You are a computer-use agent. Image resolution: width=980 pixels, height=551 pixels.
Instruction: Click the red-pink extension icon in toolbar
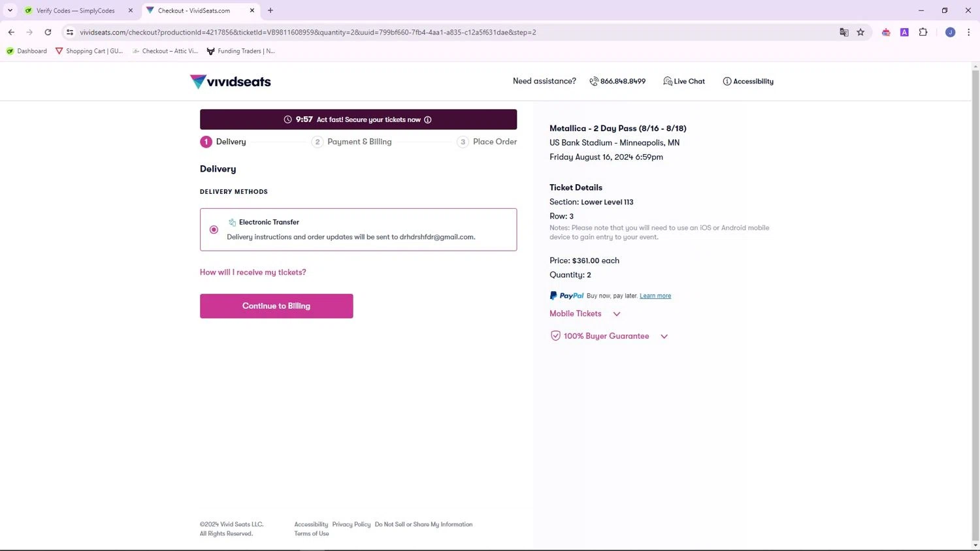point(886,32)
